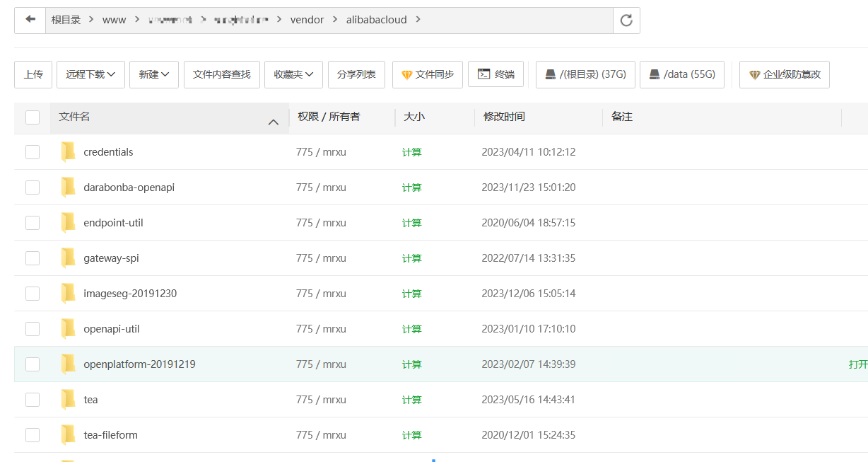Click the 775 / mrxu permission for openapi-util
Viewport: 868px width, 462px height.
tap(321, 329)
